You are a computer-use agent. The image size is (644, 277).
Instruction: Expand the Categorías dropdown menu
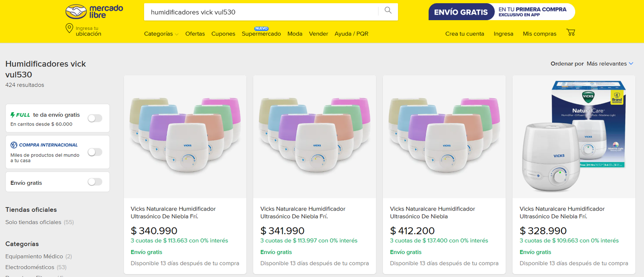[161, 34]
